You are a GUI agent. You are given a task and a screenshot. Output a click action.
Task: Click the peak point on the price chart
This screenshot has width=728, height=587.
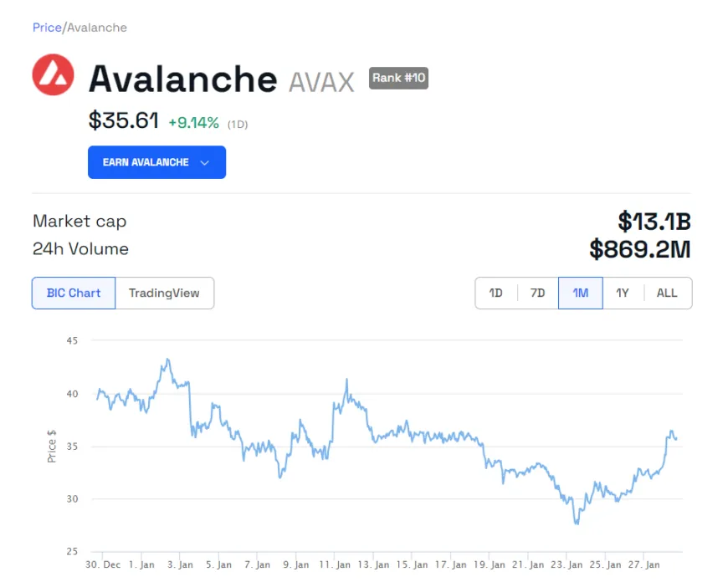167,360
